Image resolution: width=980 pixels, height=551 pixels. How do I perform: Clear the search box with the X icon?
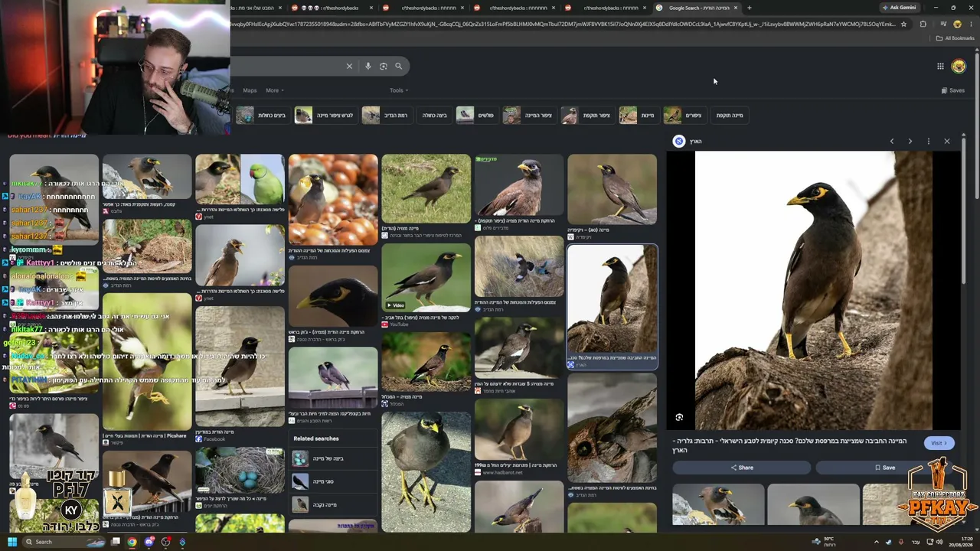(x=349, y=66)
